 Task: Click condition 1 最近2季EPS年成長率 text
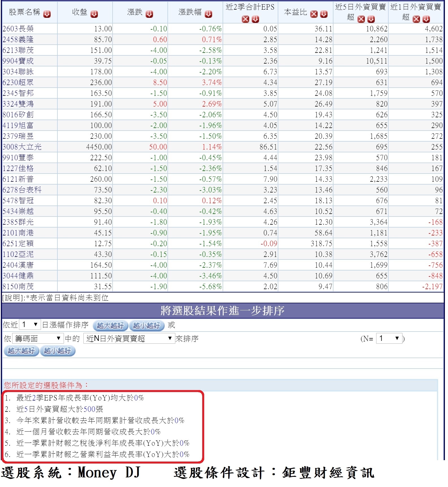click(80, 397)
